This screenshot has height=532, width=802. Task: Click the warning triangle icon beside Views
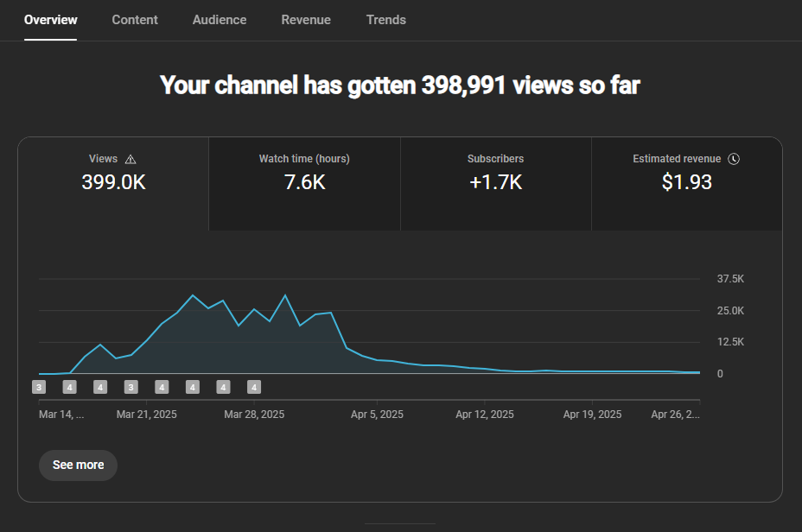pos(130,160)
